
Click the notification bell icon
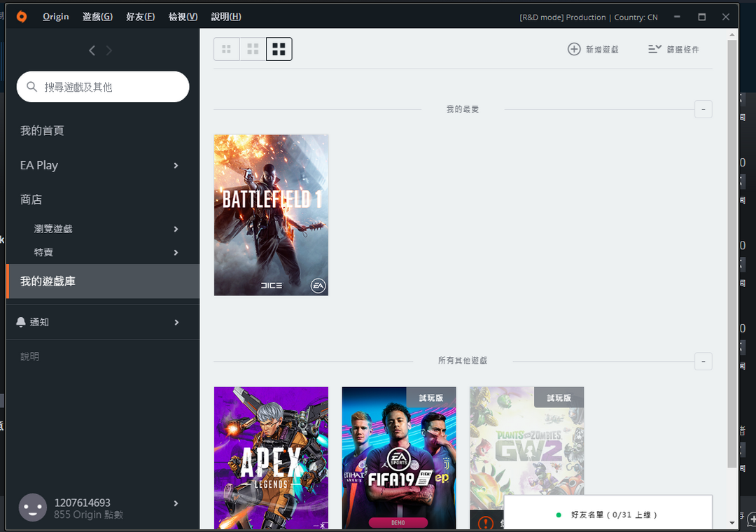[21, 322]
